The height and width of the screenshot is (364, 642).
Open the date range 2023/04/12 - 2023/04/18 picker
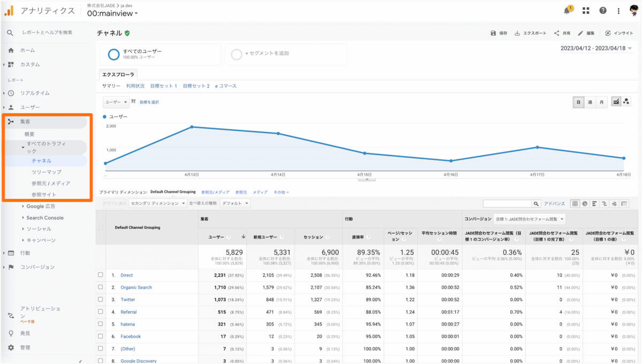[596, 48]
